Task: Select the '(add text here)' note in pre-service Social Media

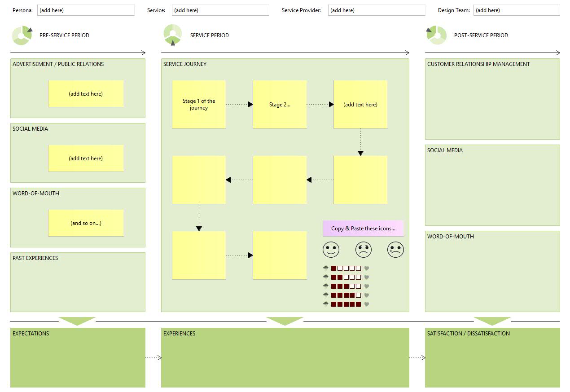Action: click(86, 159)
